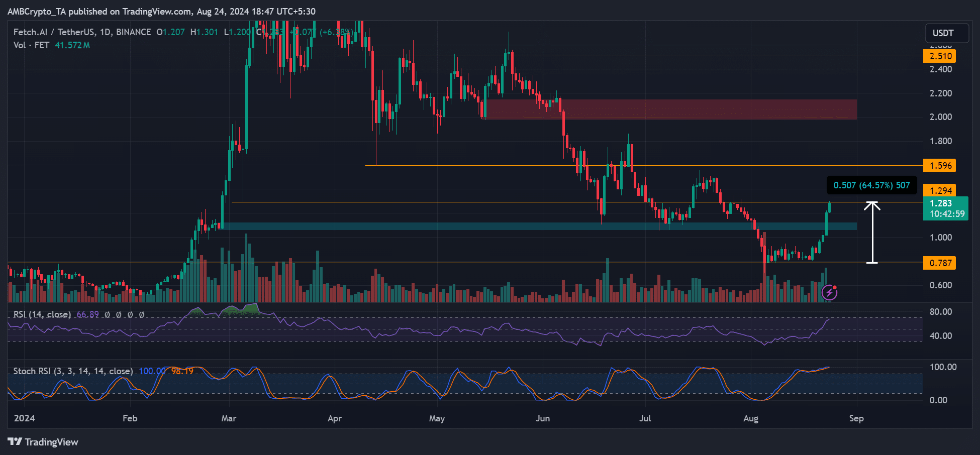Click the AMBCrypto_TA published header text
The image size is (980, 455).
coord(161,11)
